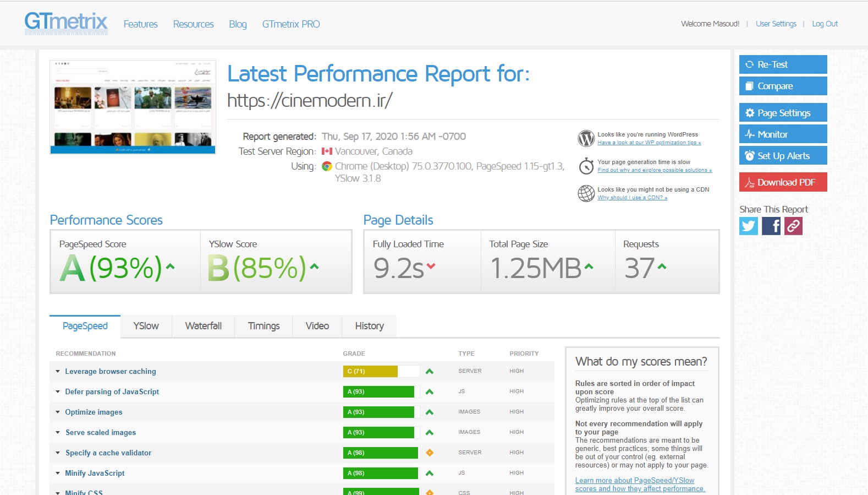
Task: Sort by the GRADE column header
Action: pos(354,353)
